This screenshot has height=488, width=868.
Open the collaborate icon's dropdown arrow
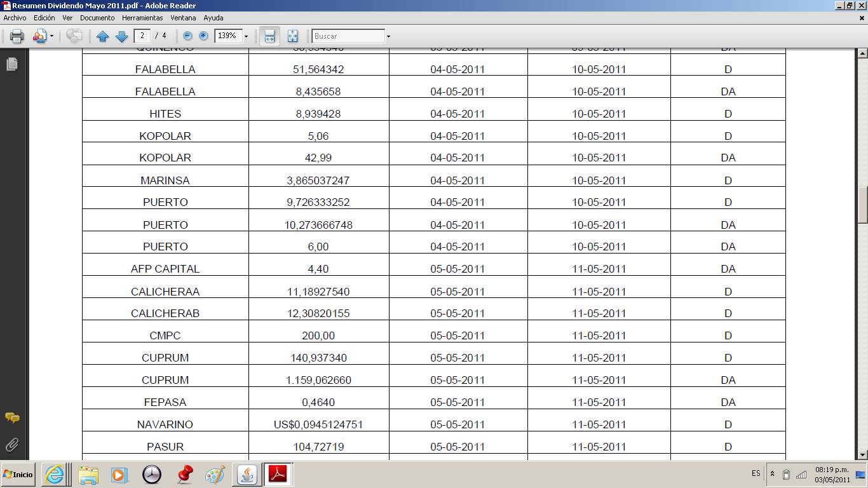coord(51,36)
